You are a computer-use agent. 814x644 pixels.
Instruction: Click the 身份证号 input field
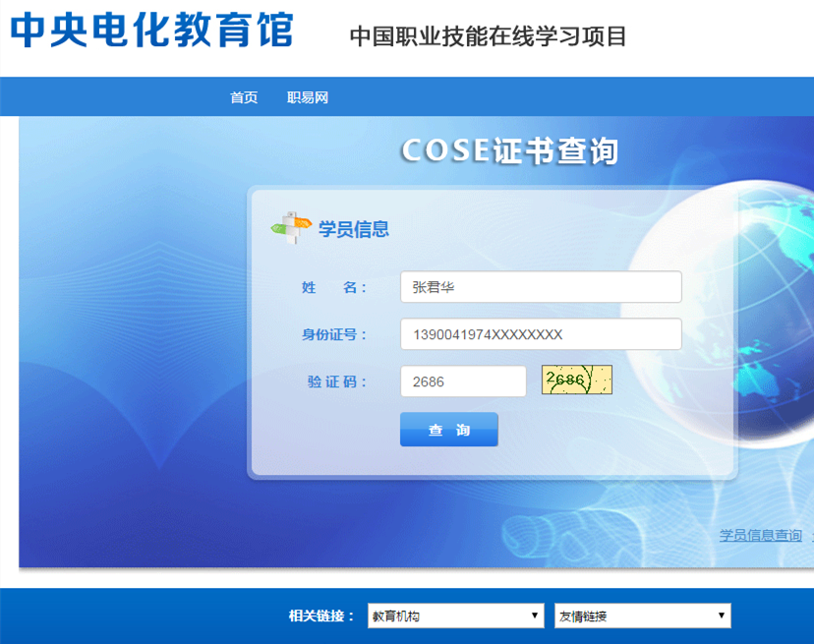pos(541,334)
